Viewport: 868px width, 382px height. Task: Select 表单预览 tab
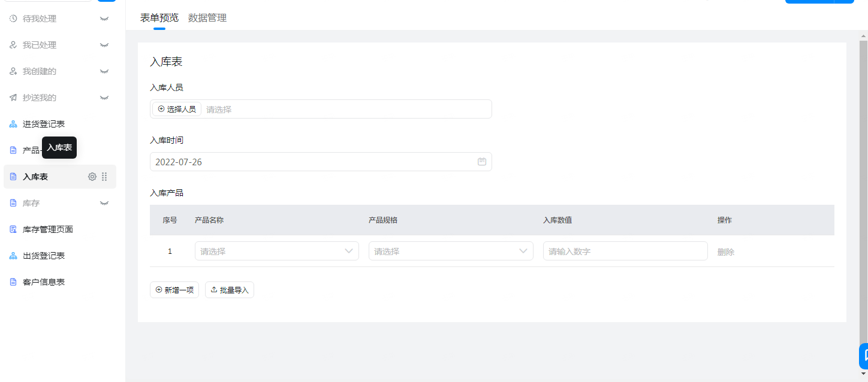pyautogui.click(x=159, y=18)
